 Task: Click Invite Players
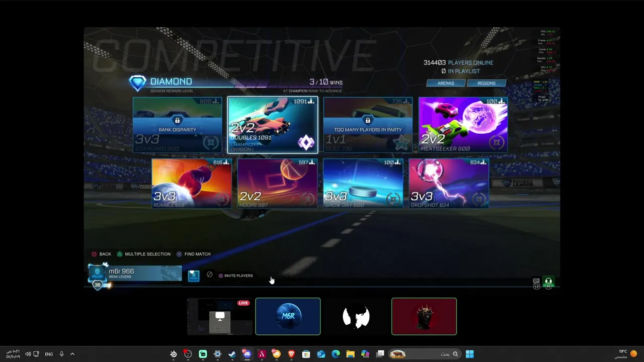pyautogui.click(x=235, y=276)
